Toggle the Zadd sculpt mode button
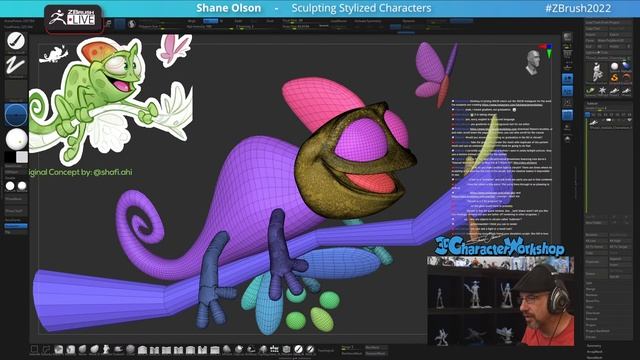 (x=238, y=21)
